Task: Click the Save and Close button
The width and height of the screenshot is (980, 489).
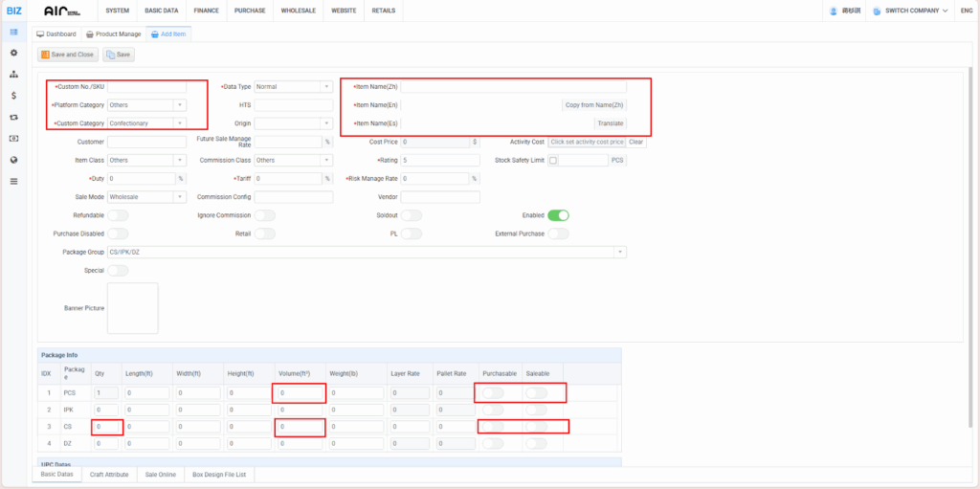Action: tap(68, 55)
